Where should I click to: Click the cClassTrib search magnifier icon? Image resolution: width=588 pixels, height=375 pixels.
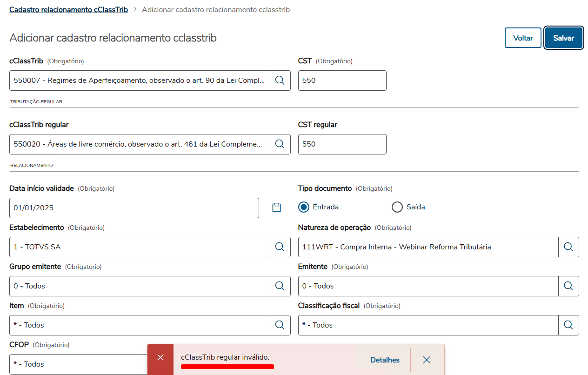(280, 80)
